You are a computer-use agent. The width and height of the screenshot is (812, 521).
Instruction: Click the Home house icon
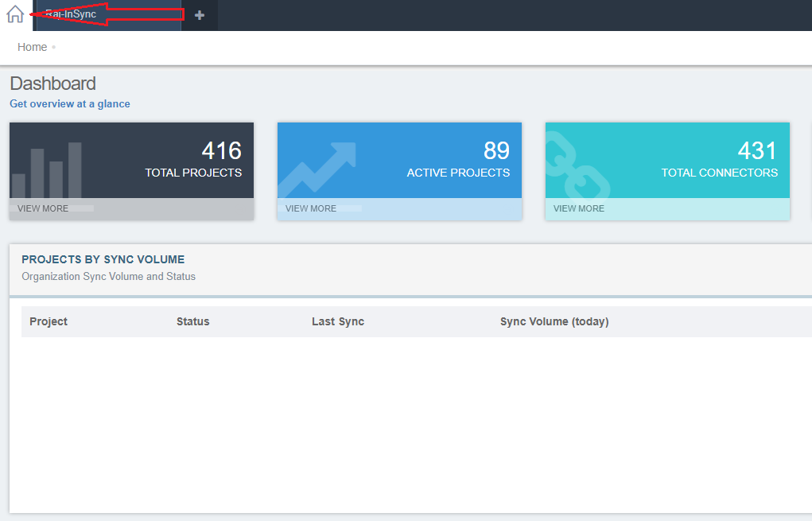14,14
